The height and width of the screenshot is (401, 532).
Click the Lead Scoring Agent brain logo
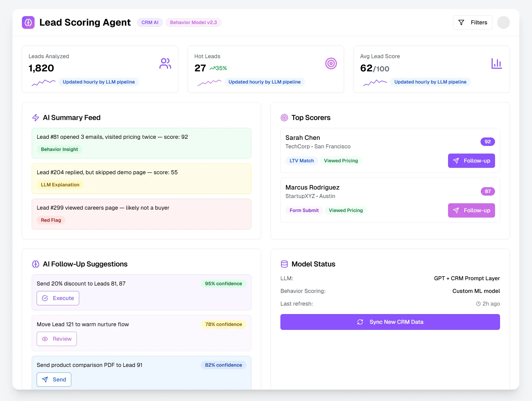28,22
